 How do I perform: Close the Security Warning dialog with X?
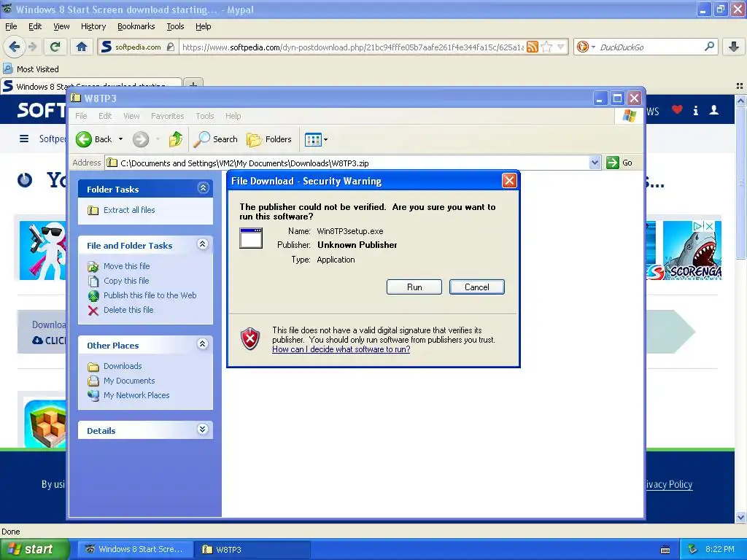[509, 181]
